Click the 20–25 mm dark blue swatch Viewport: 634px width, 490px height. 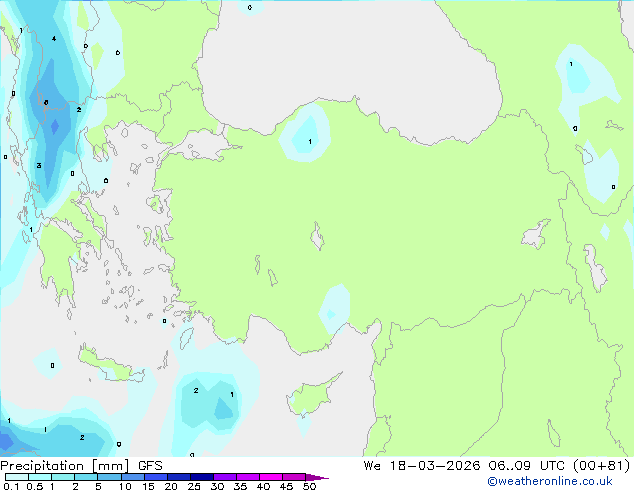179,477
